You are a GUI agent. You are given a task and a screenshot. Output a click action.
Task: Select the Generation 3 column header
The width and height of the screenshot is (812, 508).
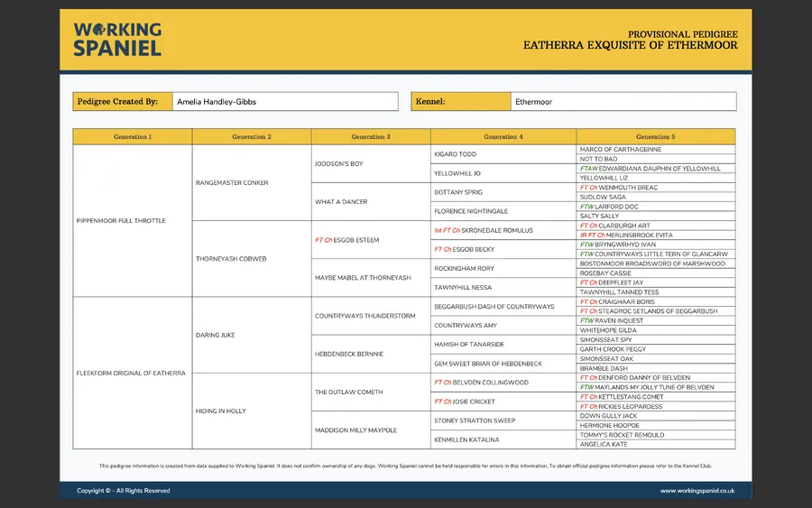click(x=371, y=136)
